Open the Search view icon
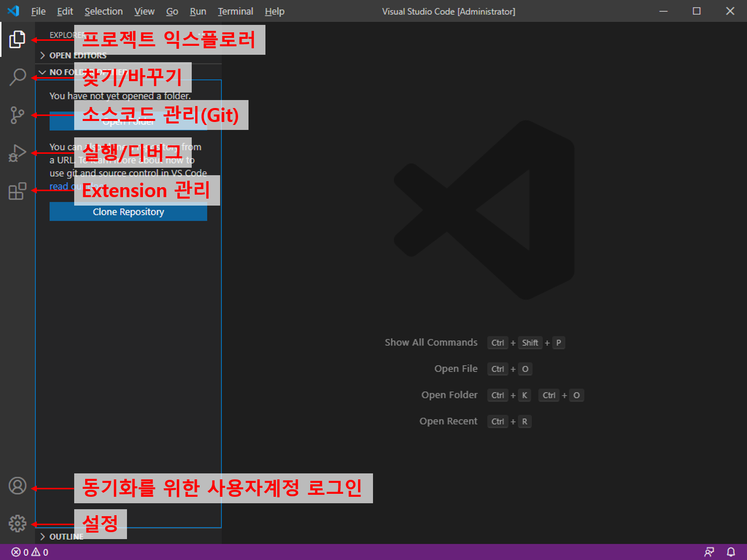Viewport: 747px width, 560px height. pyautogui.click(x=17, y=77)
